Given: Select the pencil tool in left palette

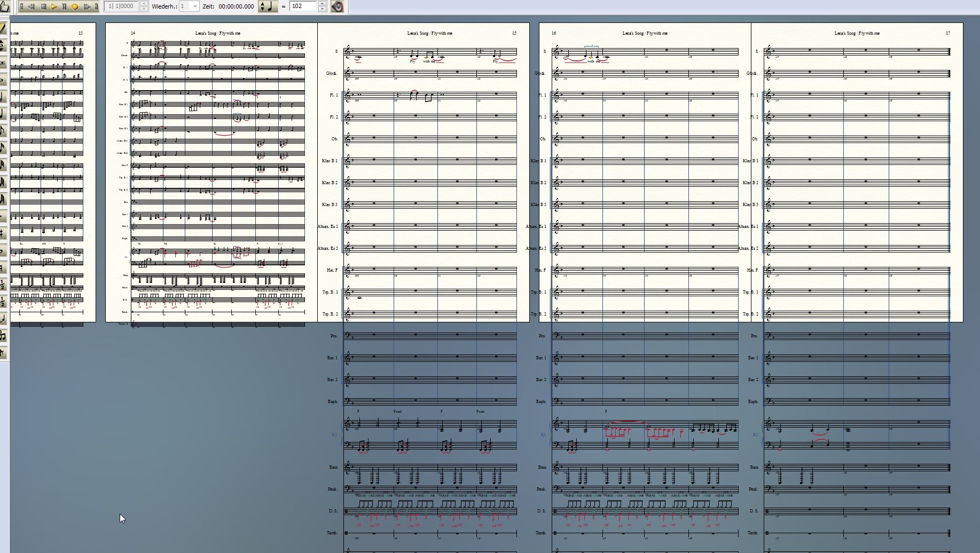Looking at the screenshot, I should tap(3, 28).
